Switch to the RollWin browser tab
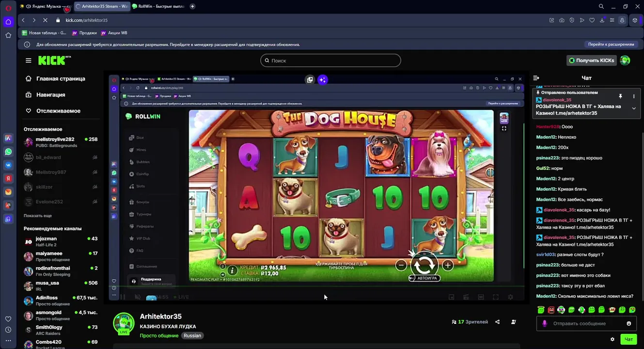Screen dimensions: 644x349 [x=158, y=7]
